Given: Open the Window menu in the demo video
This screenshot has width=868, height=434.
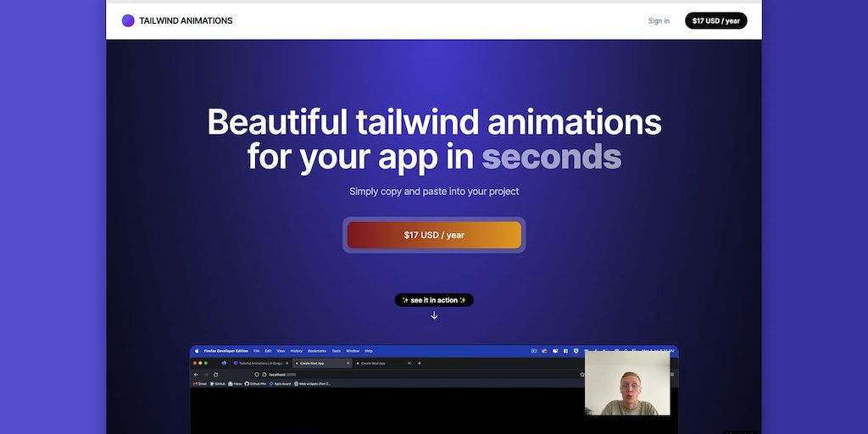Looking at the screenshot, I should [x=353, y=351].
